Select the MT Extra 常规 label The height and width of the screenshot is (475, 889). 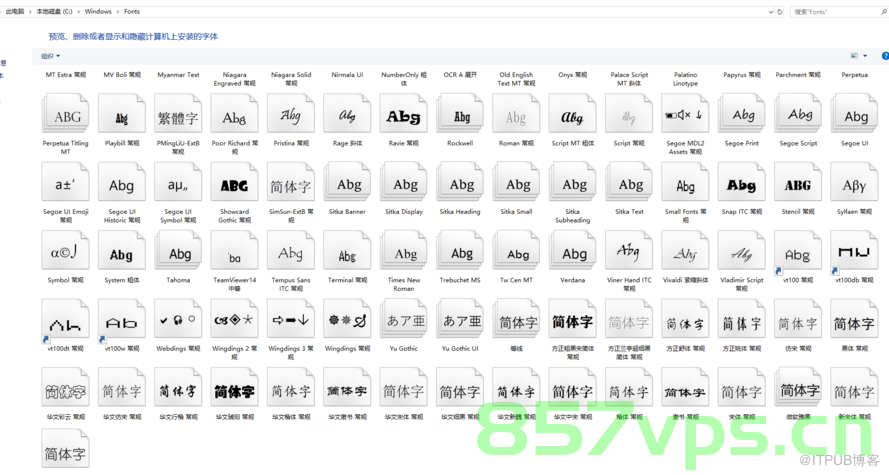(x=66, y=75)
